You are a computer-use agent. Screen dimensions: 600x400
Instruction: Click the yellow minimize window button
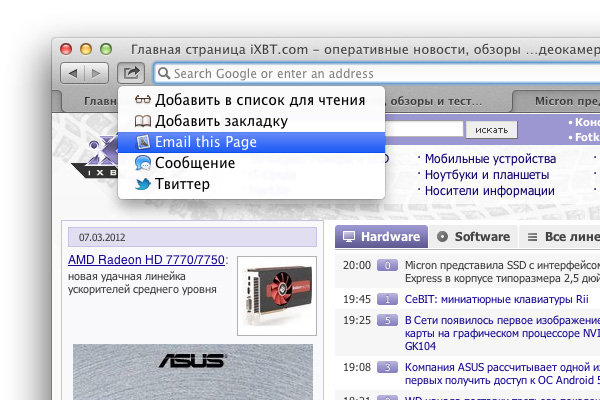[86, 49]
